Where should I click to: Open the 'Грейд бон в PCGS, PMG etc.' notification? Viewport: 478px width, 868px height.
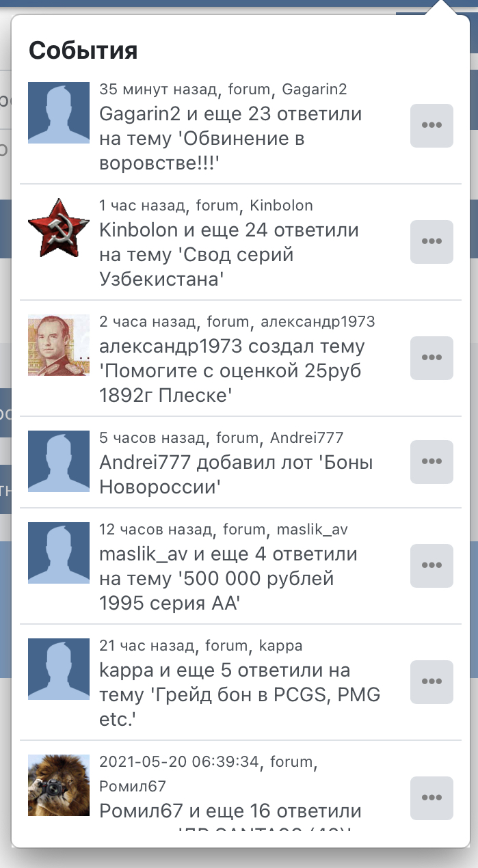240,695
